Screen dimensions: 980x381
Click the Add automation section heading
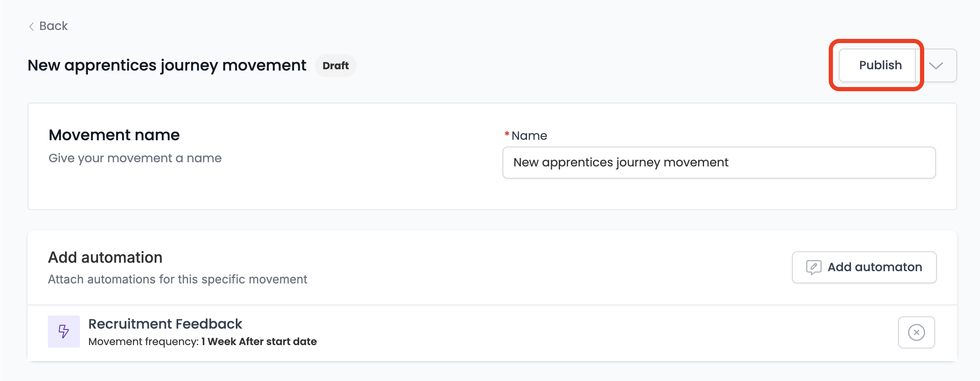click(105, 258)
